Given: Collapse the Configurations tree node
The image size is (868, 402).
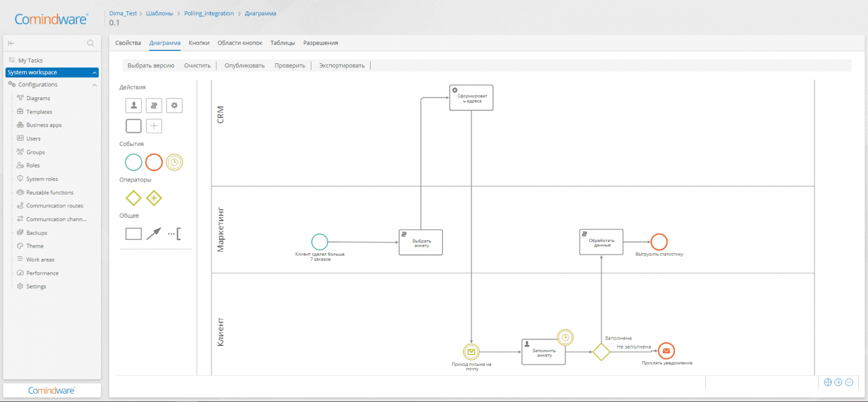Looking at the screenshot, I should point(94,85).
